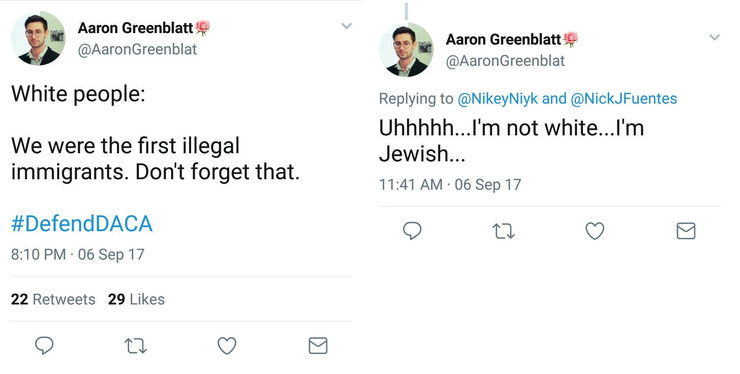
Task: Open the #DefendDACA hashtag
Action: [82, 223]
